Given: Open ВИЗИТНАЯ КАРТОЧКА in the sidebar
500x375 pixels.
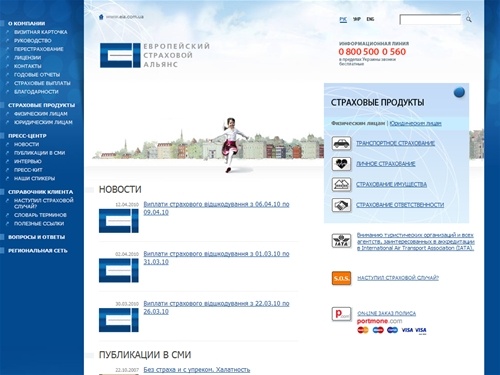Looking at the screenshot, I should [x=41, y=32].
